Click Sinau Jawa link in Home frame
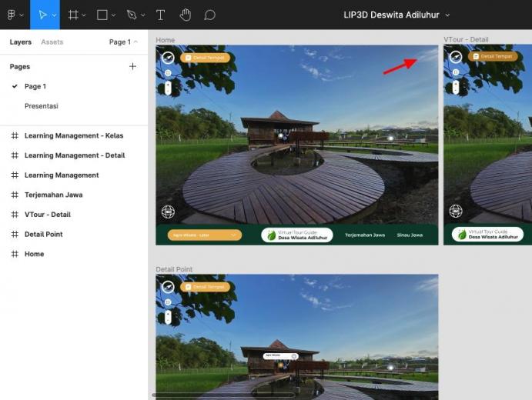This screenshot has width=532, height=400. pos(410,235)
